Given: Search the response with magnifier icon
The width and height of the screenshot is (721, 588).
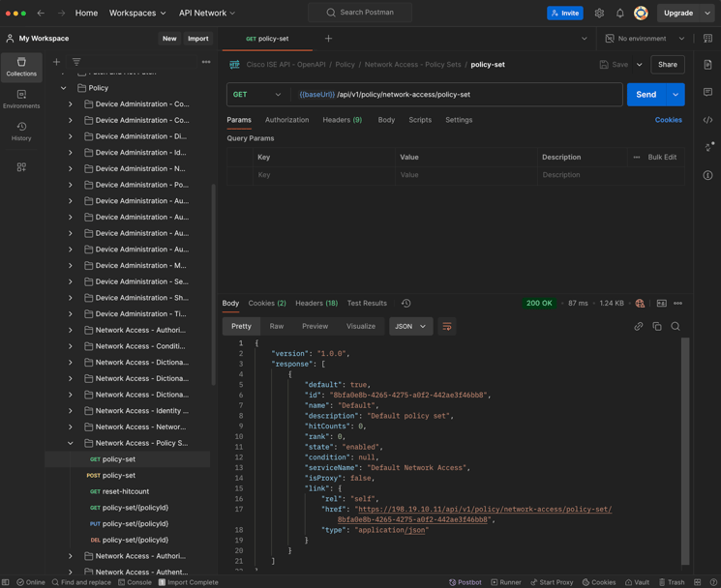Looking at the screenshot, I should [676, 326].
